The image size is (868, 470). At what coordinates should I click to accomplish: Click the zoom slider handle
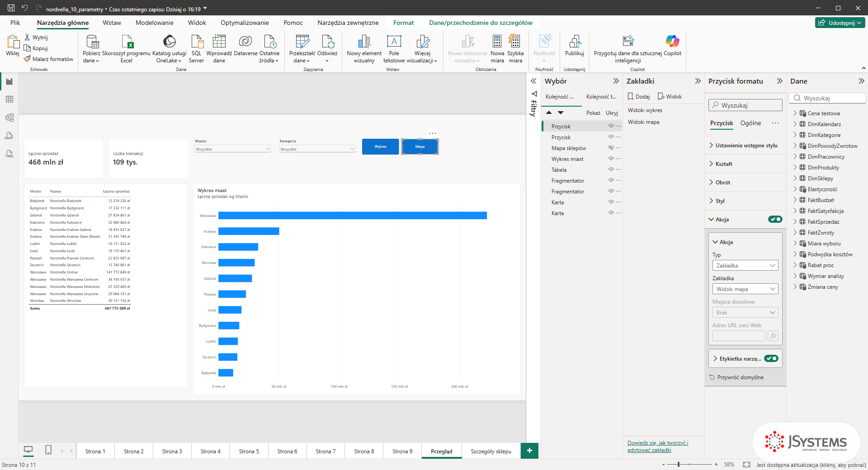click(x=679, y=464)
